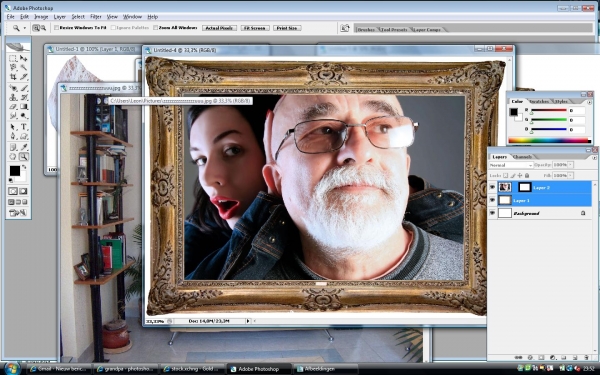Select the Magic Wand tool
Viewport: 600px width, 375px height.
click(x=24, y=67)
